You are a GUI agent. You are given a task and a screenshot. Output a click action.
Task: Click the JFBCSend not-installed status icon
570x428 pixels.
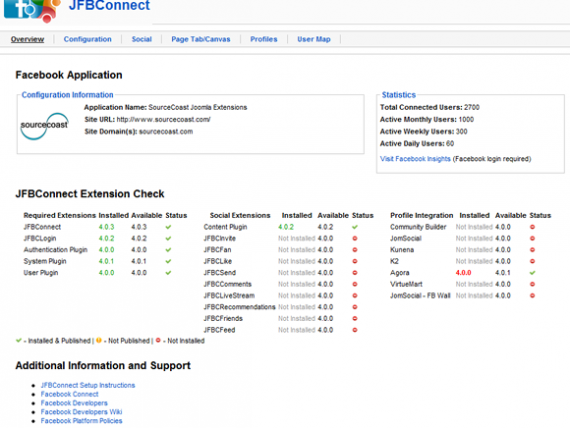[x=355, y=273]
